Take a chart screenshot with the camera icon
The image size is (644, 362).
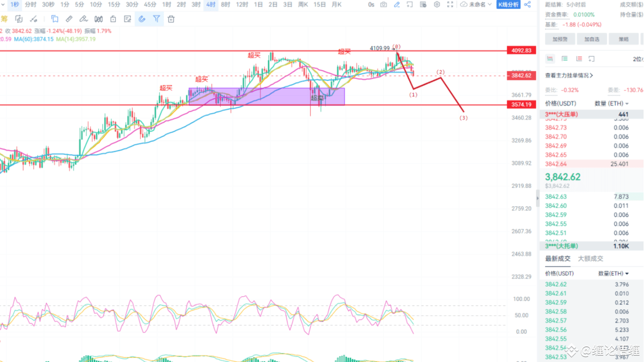pyautogui.click(x=383, y=5)
